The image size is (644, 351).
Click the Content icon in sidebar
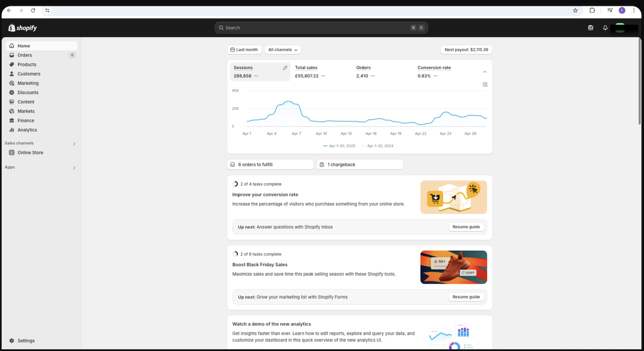click(12, 102)
